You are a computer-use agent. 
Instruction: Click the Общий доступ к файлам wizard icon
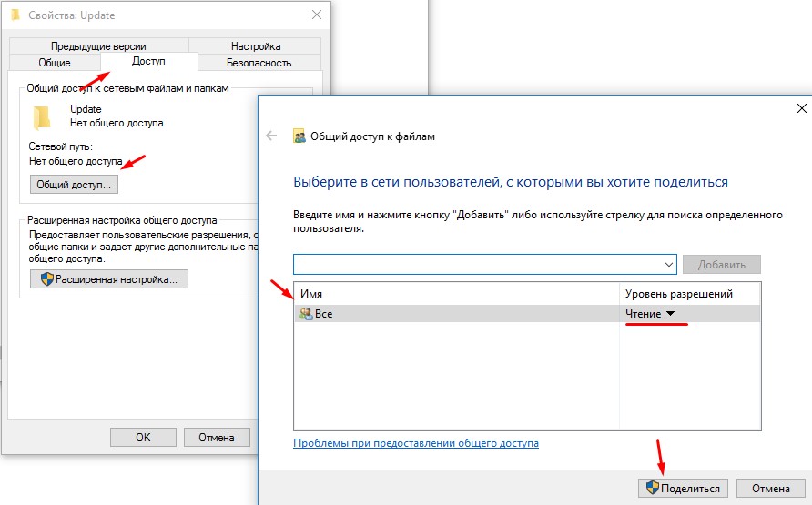click(299, 136)
